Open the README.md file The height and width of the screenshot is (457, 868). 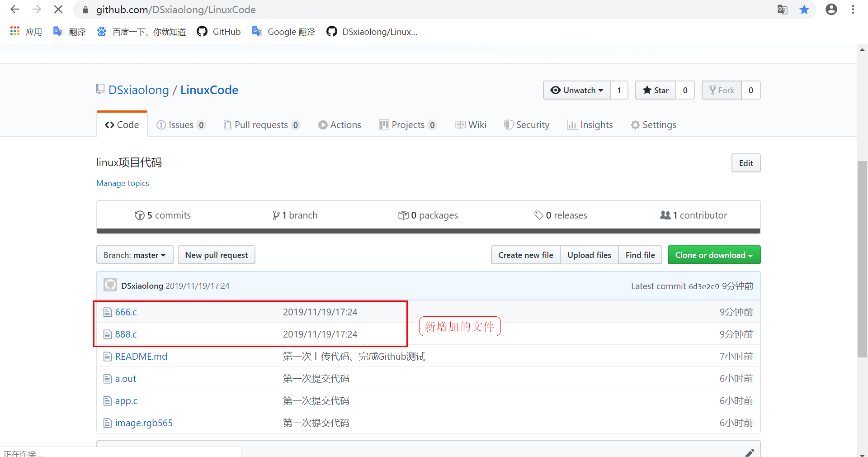[141, 357]
